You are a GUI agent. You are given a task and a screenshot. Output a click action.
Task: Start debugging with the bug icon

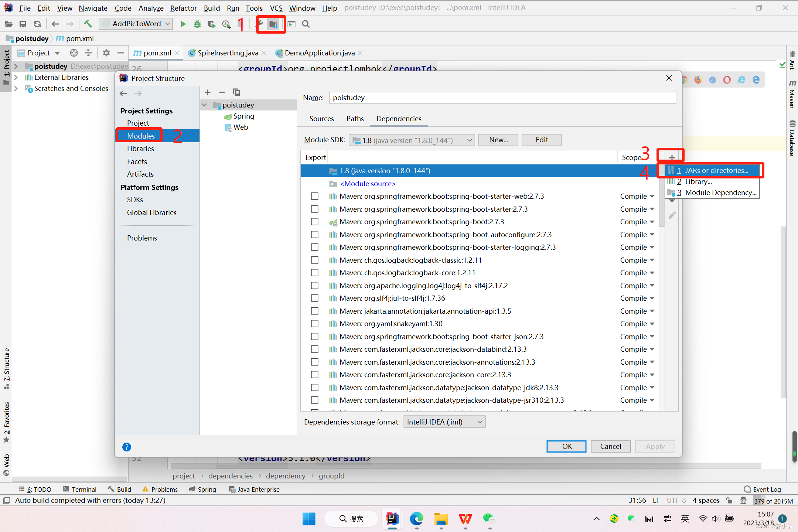[x=197, y=24]
